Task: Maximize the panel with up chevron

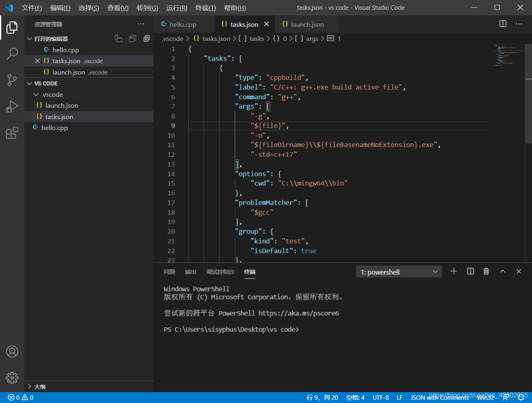Action: click(x=502, y=271)
